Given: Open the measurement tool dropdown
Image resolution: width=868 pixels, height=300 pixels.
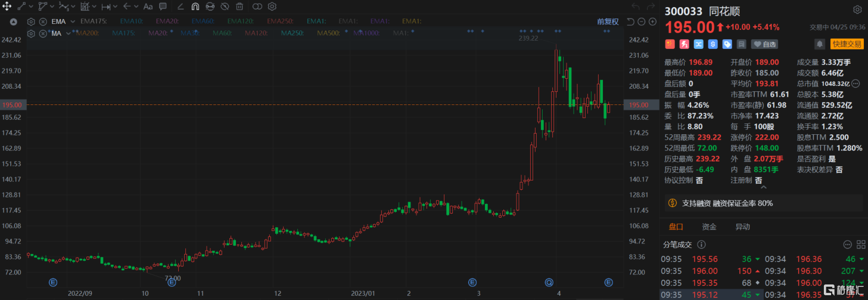Looking at the screenshot, I should click(116, 7).
